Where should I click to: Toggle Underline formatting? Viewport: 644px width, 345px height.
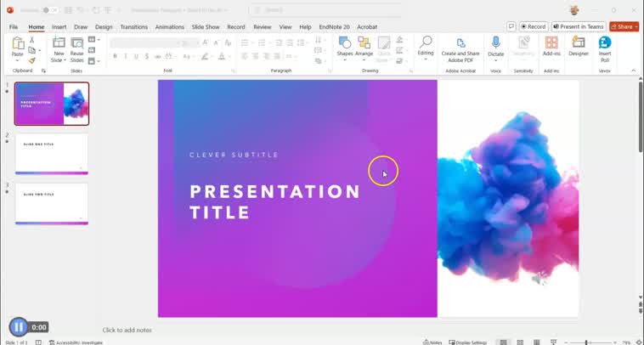(136, 56)
